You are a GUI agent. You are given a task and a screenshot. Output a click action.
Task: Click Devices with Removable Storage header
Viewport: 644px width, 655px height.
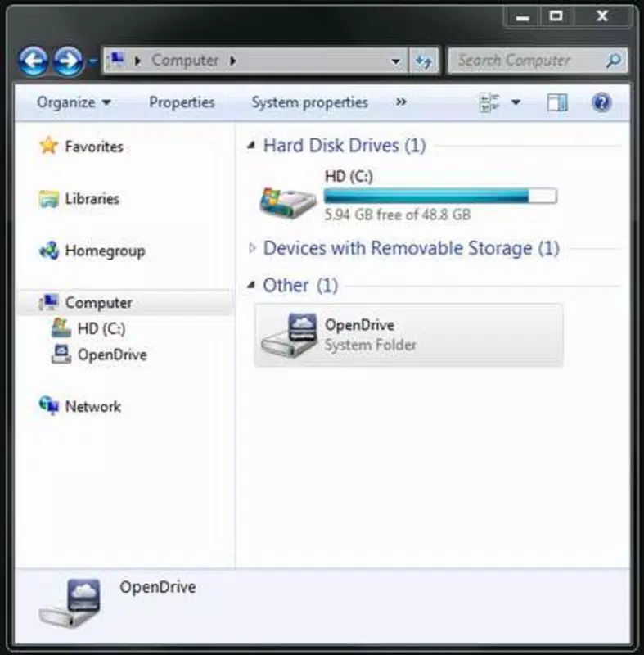(x=411, y=248)
